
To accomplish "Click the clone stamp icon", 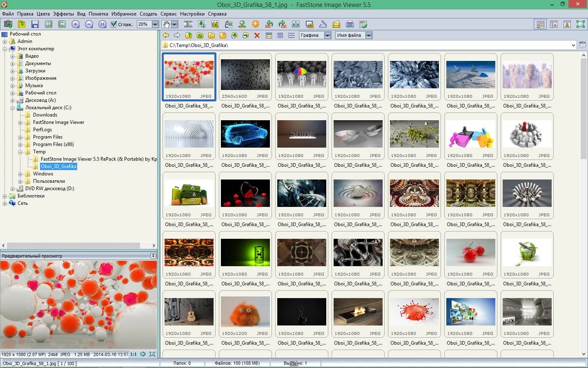I will pyautogui.click(x=242, y=24).
